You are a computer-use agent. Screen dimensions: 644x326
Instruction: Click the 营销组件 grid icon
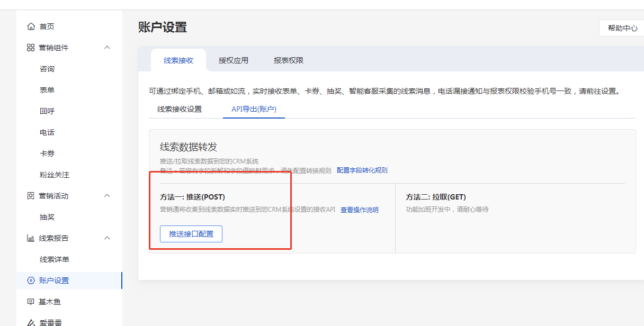pyautogui.click(x=31, y=48)
